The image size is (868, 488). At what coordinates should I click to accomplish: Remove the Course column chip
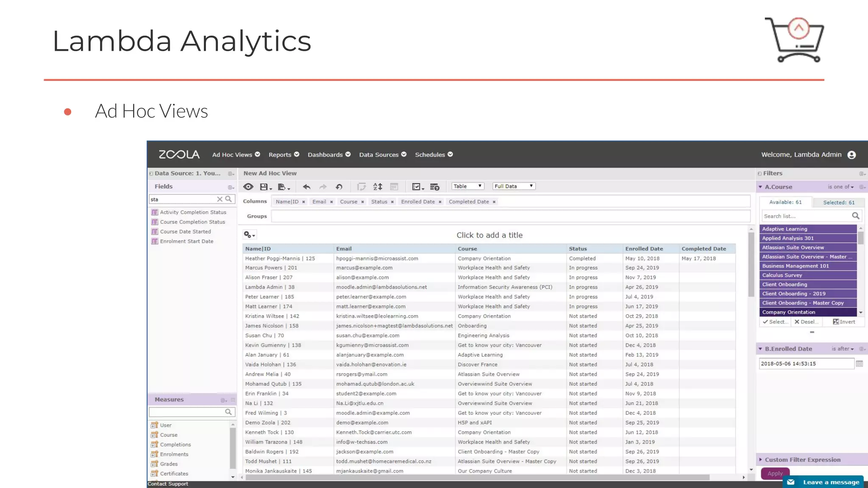point(363,202)
